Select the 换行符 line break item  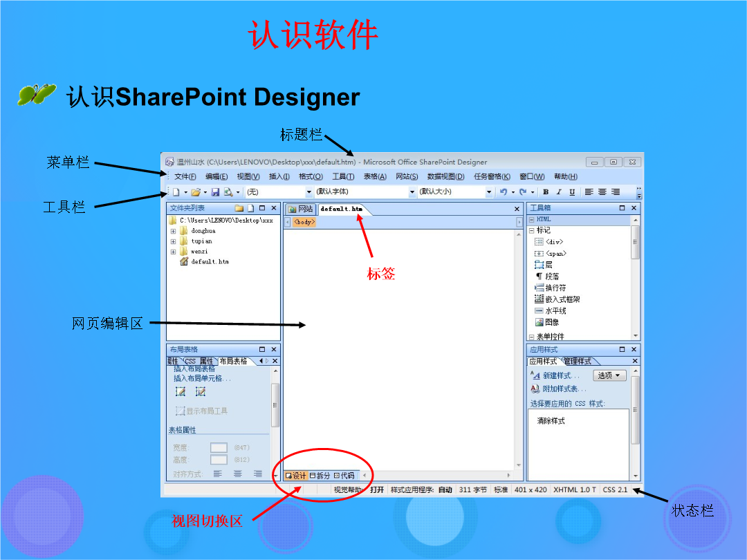point(551,288)
